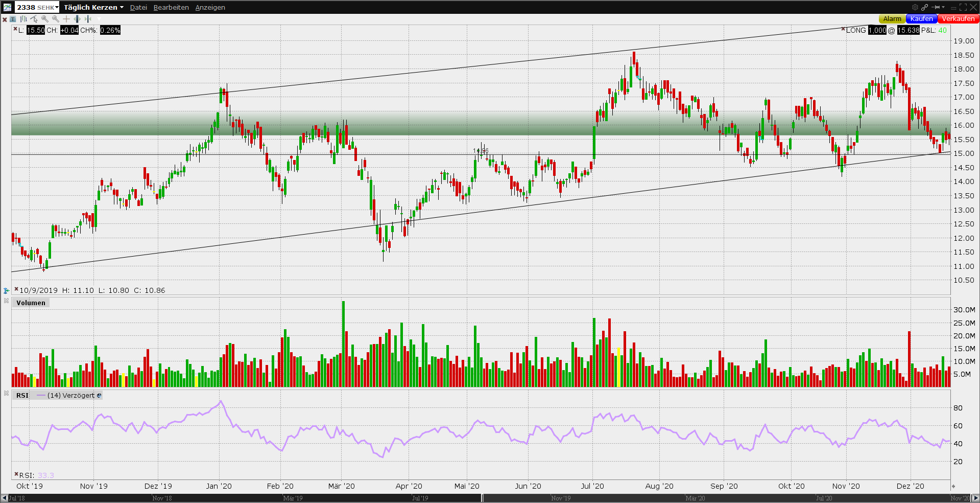This screenshot has width=980, height=503.
Task: Remove the RSI indicator panel
Action: point(6,393)
